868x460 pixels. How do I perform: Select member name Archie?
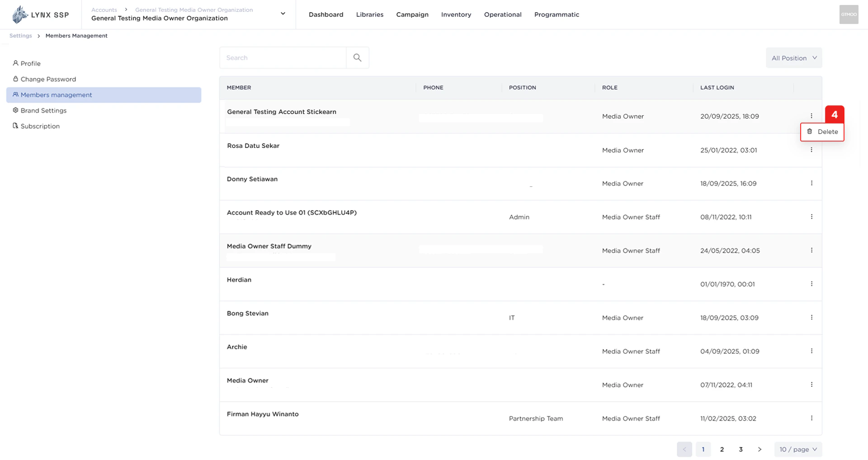coord(237,347)
